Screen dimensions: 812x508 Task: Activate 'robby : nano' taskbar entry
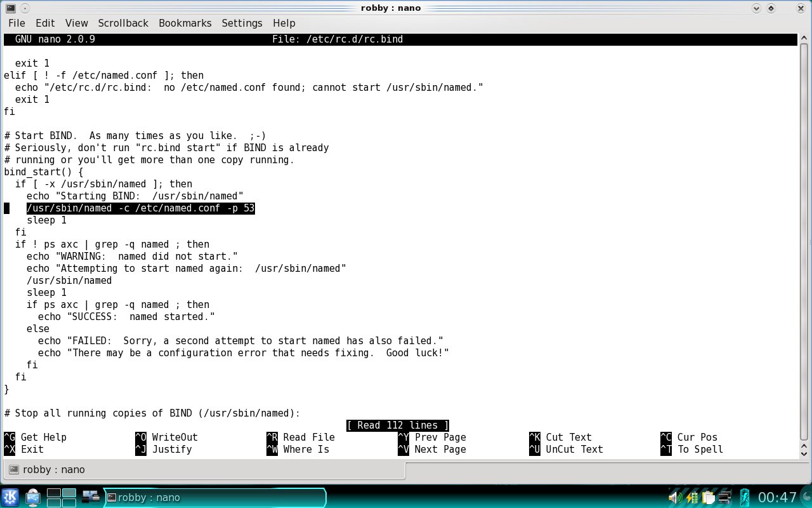click(x=214, y=498)
